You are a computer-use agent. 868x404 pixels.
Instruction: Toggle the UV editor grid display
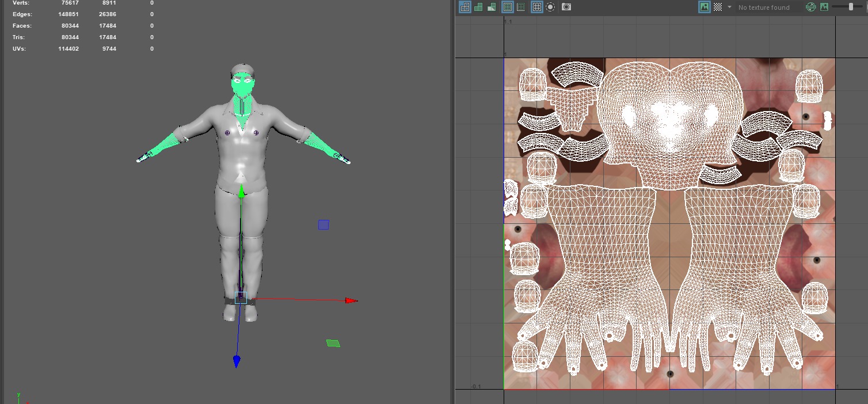[x=536, y=7]
